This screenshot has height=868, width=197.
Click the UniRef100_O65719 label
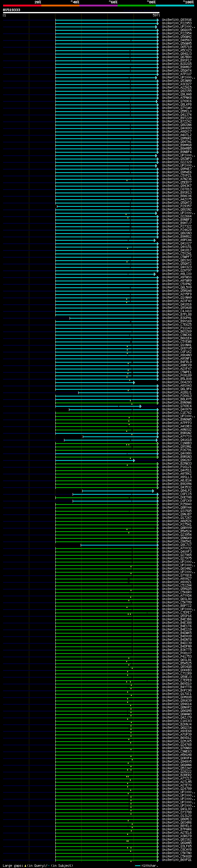tap(176, 47)
